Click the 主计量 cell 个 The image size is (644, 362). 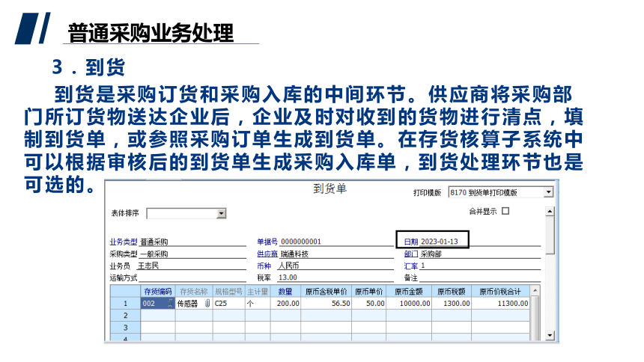click(x=258, y=304)
